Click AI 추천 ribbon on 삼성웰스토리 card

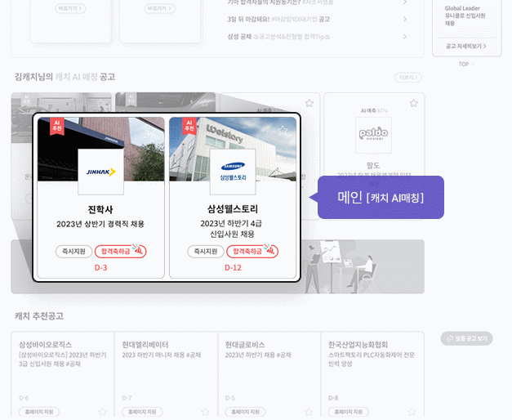coord(189,126)
